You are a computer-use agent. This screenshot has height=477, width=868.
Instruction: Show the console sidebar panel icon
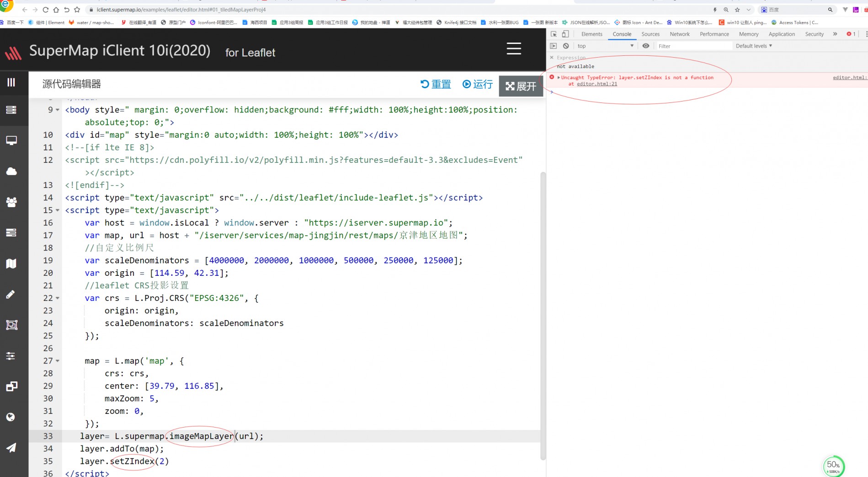pos(554,46)
